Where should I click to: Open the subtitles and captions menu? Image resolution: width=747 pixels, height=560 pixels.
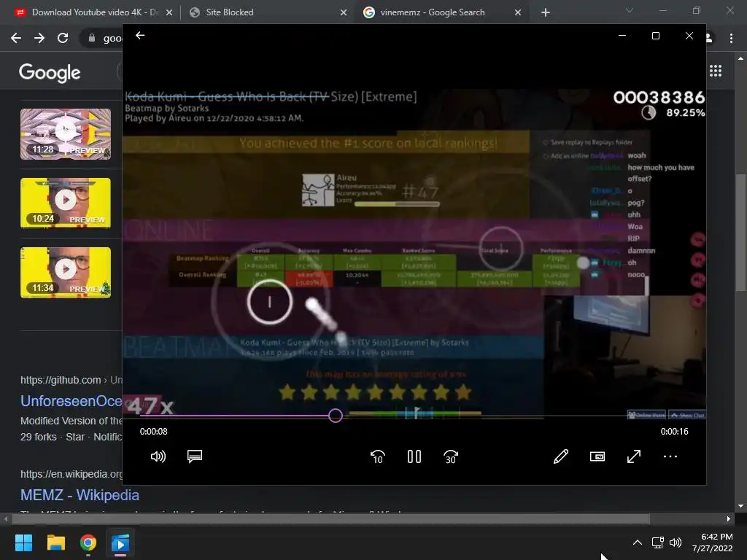[194, 456]
